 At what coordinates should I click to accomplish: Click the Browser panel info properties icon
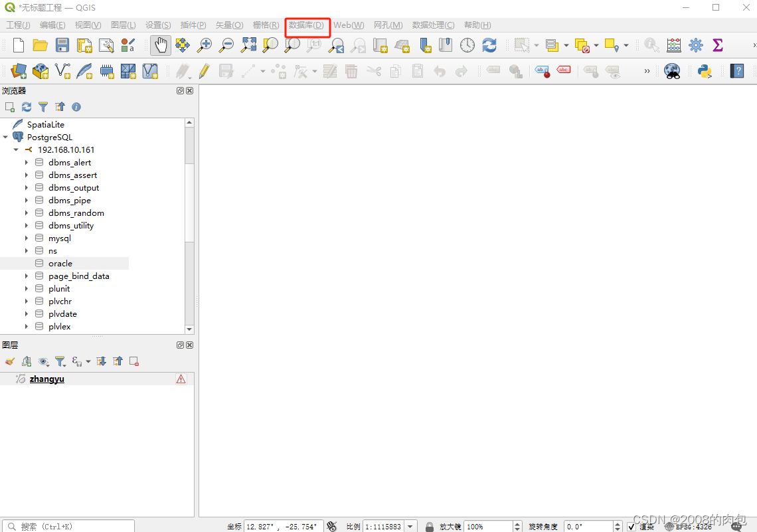(76, 107)
